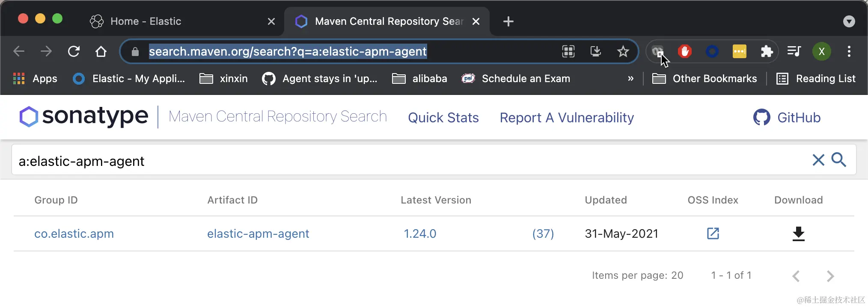
Task: Clear the search query with X icon
Action: click(818, 160)
